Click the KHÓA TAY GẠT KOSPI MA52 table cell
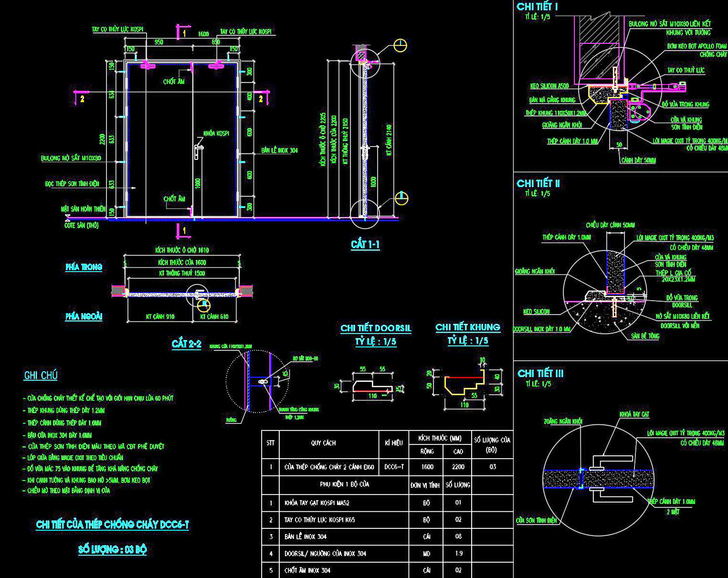This screenshot has height=578, width=728. (317, 503)
